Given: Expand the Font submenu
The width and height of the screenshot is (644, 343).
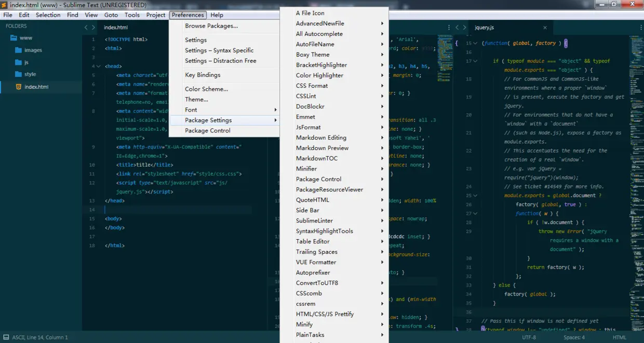Looking at the screenshot, I should coord(276,110).
